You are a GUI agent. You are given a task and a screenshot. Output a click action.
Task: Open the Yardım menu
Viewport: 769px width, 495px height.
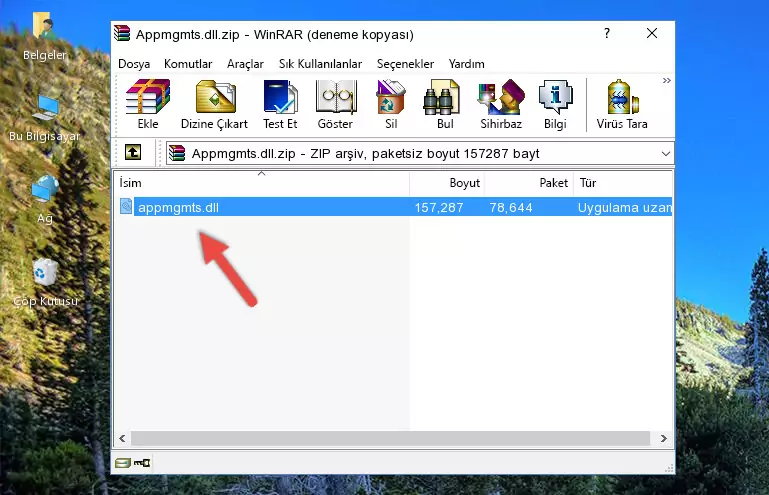coord(466,64)
